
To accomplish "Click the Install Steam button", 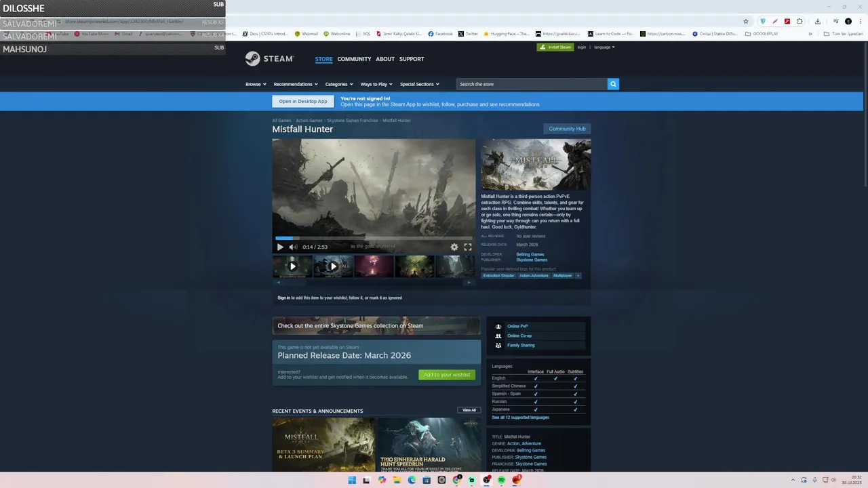I will [x=555, y=47].
